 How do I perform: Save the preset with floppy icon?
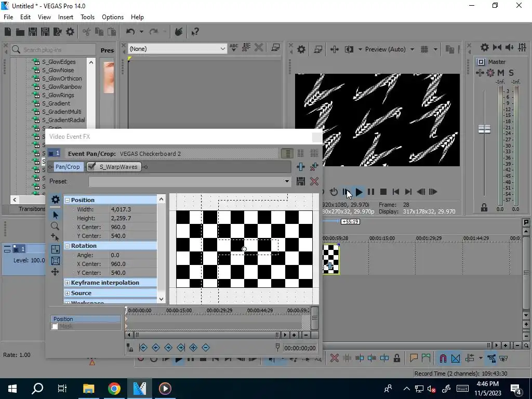click(301, 181)
